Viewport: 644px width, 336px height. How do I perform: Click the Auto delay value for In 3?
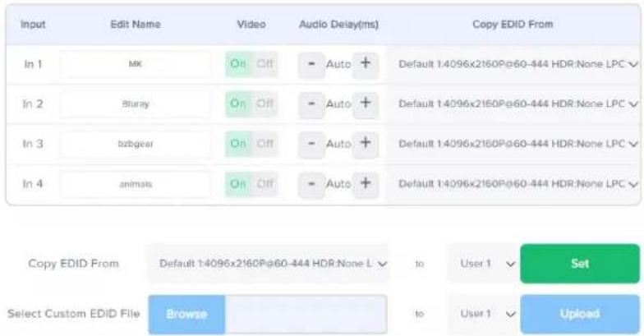pos(338,144)
